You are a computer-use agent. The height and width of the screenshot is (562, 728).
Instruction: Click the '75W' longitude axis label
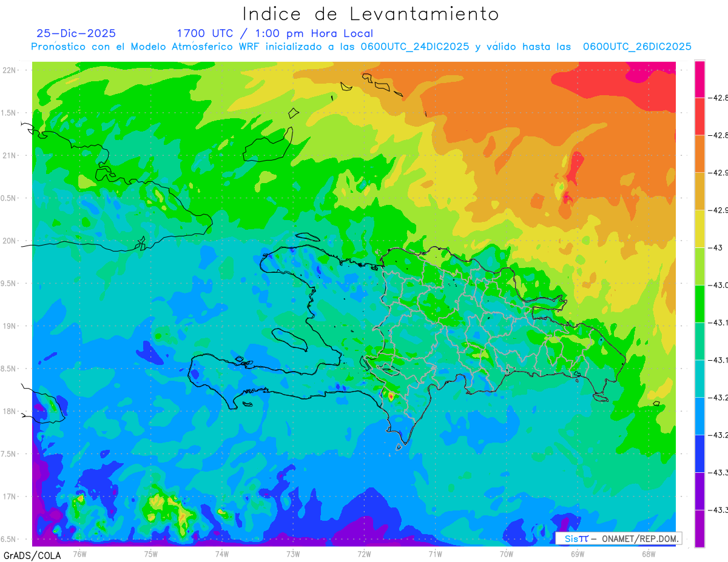[x=150, y=554]
